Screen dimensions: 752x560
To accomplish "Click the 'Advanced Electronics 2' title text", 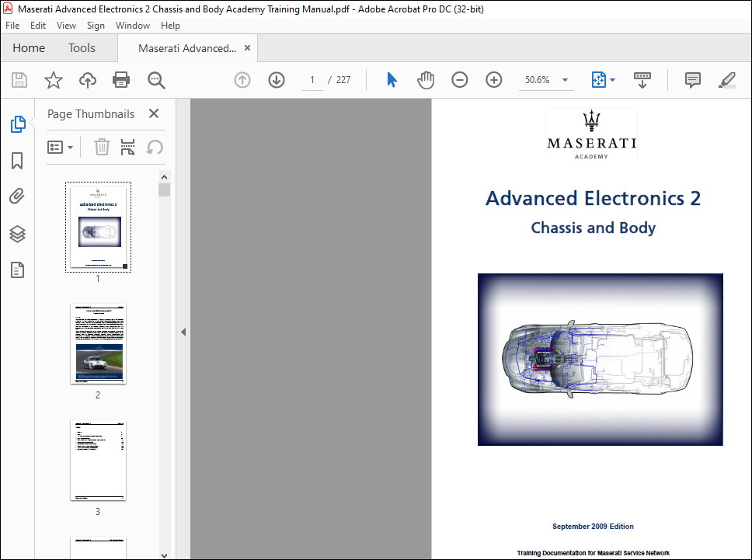I will click(593, 199).
